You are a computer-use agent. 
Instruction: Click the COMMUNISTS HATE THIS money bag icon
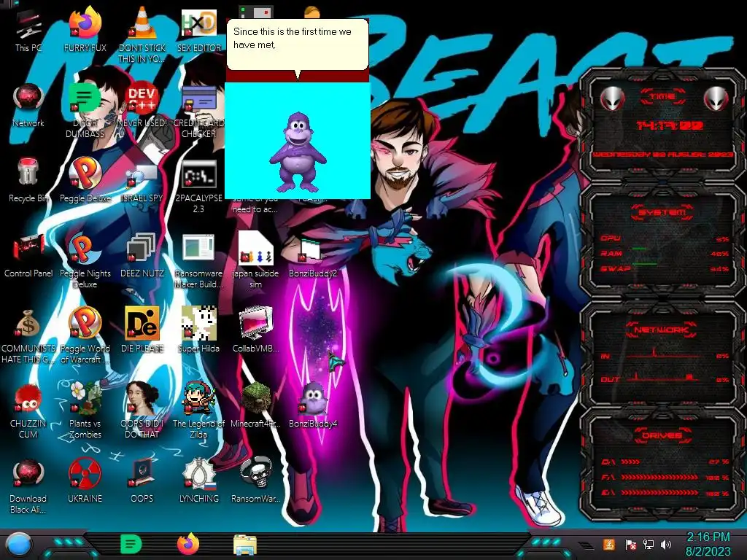28,335
